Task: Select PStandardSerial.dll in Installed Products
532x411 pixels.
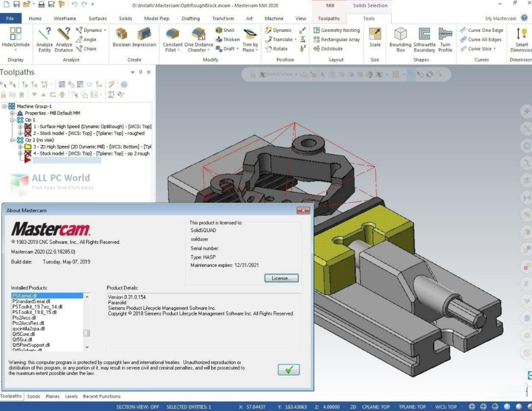Action: [31, 302]
